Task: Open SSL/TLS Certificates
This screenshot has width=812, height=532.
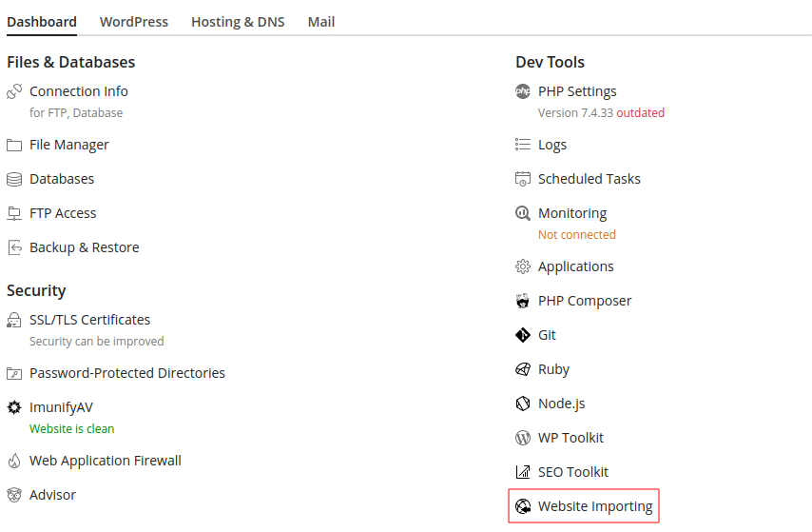Action: (x=89, y=320)
